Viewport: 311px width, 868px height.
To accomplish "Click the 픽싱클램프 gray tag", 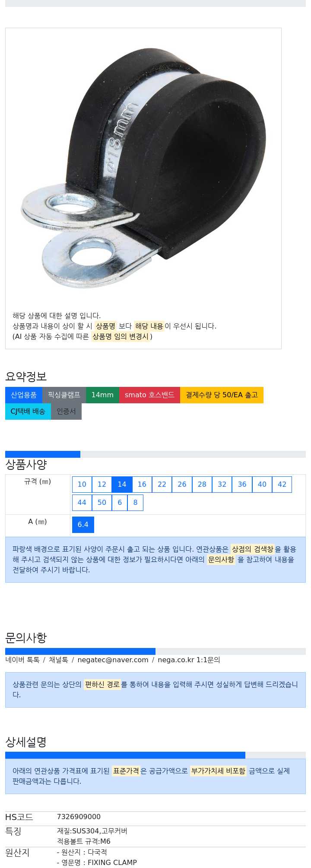I will click(x=64, y=395).
